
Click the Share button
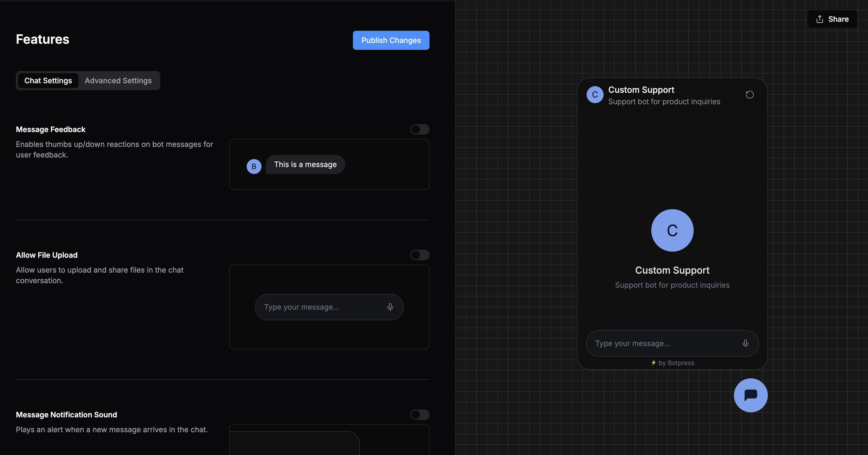(832, 19)
